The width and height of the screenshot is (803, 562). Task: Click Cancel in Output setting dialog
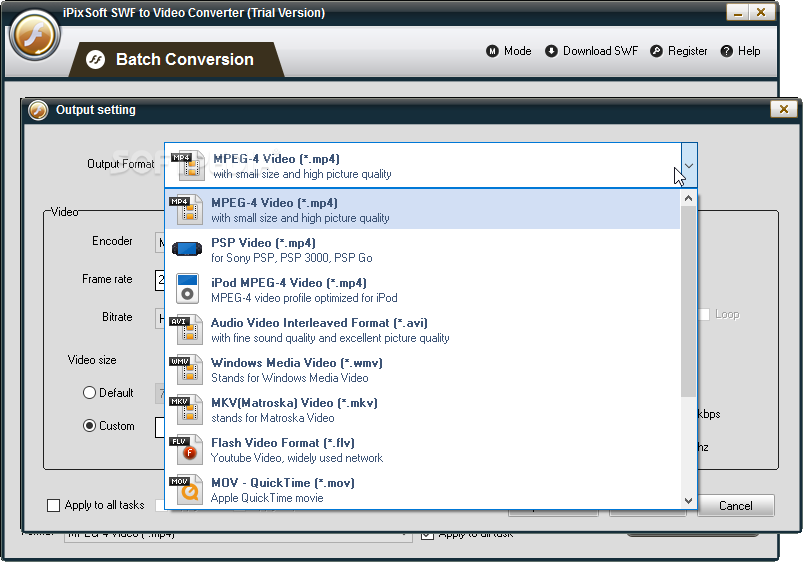point(735,506)
